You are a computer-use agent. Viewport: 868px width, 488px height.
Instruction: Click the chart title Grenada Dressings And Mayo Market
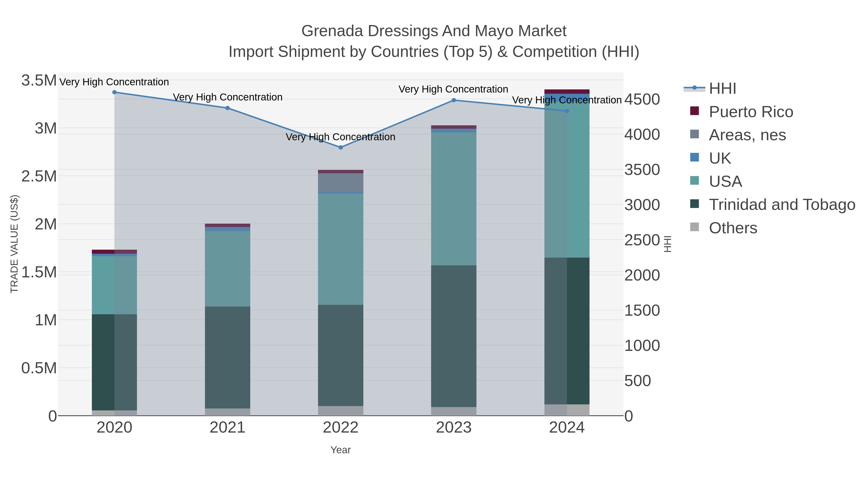(434, 31)
